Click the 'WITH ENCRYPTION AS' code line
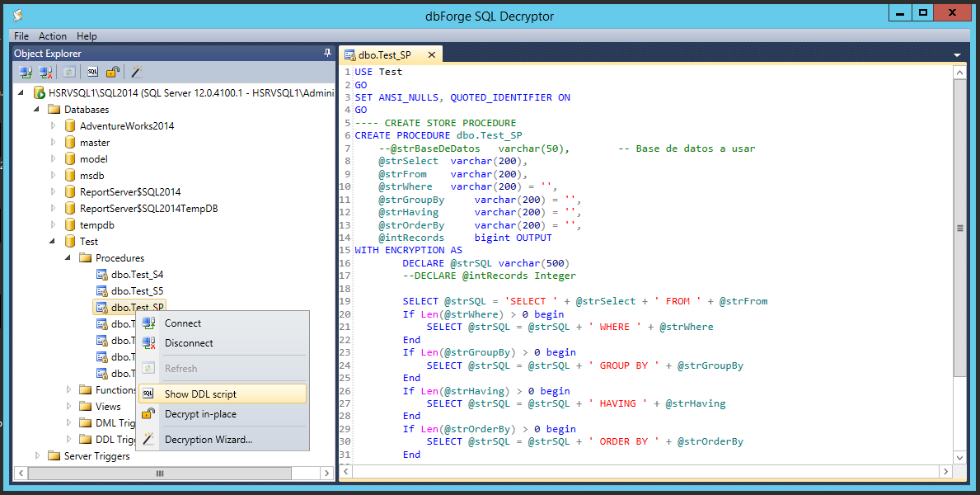The image size is (980, 495). [x=408, y=250]
